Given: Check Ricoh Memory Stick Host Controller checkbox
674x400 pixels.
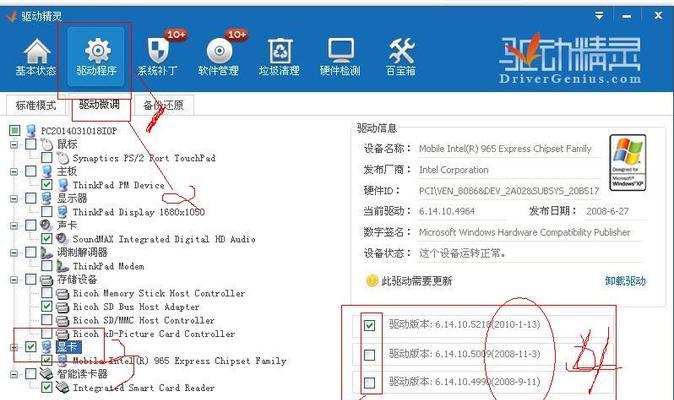Looking at the screenshot, I should [47, 293].
